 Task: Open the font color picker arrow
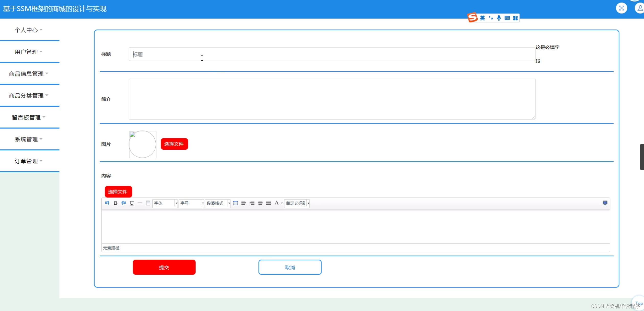pyautogui.click(x=282, y=203)
